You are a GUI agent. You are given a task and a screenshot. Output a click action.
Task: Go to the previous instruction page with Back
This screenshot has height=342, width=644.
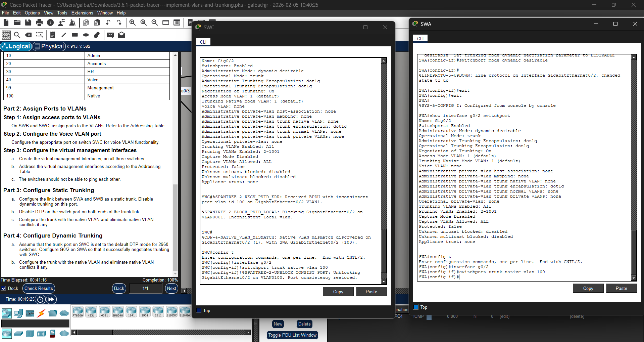coord(119,288)
